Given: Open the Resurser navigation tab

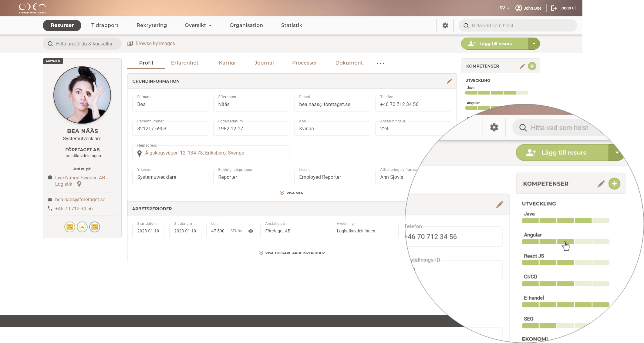Looking at the screenshot, I should pos(62,25).
